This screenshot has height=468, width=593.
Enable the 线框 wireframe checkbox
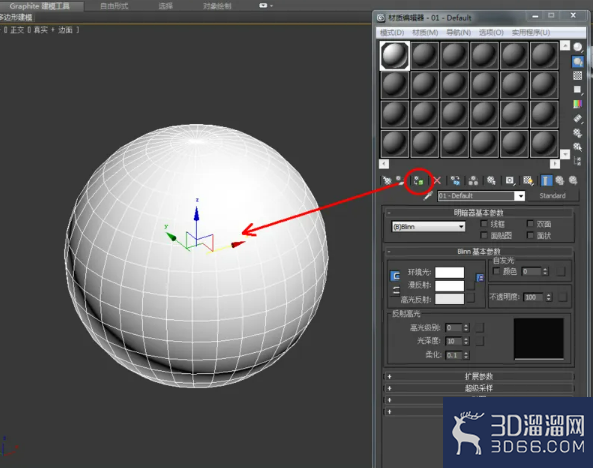483,224
